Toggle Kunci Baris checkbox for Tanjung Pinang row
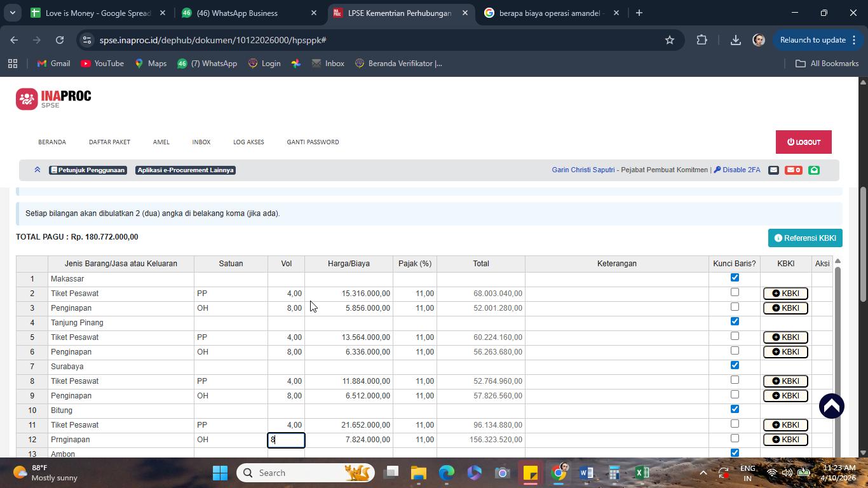 [x=735, y=322]
